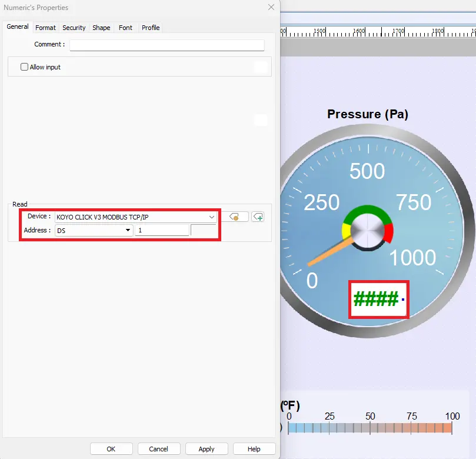The image size is (476, 459).
Task: Click inside the Comment text field
Action: tap(167, 44)
